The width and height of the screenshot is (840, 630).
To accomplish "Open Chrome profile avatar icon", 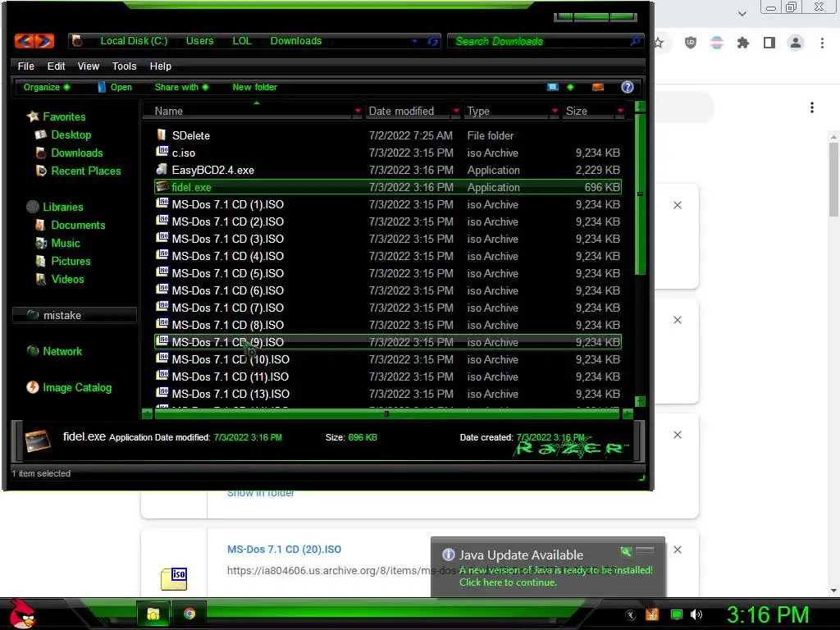I will coord(796,43).
